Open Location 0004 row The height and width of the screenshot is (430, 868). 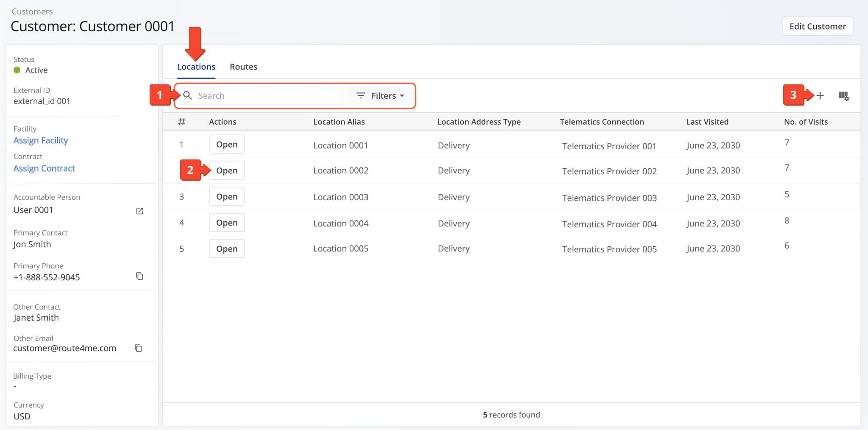[227, 223]
